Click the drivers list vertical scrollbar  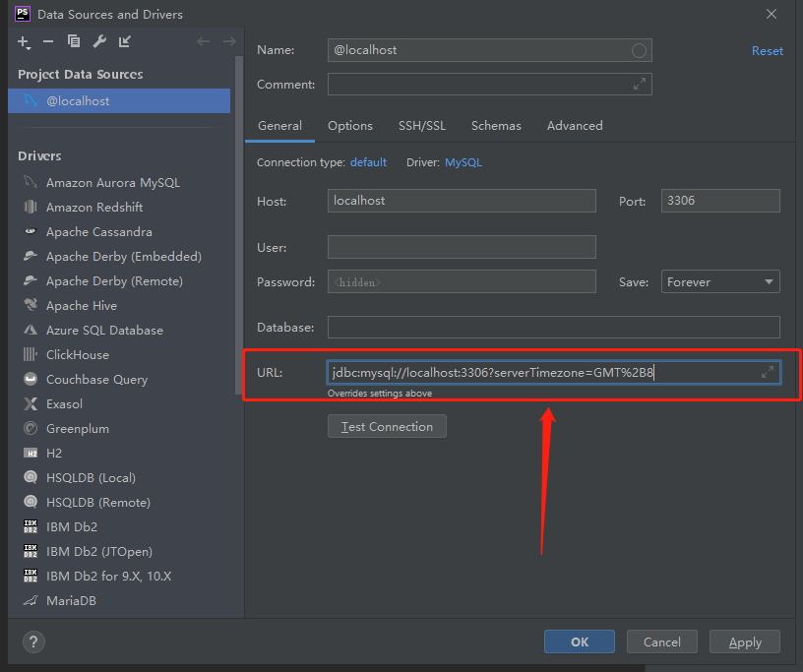[x=239, y=225]
